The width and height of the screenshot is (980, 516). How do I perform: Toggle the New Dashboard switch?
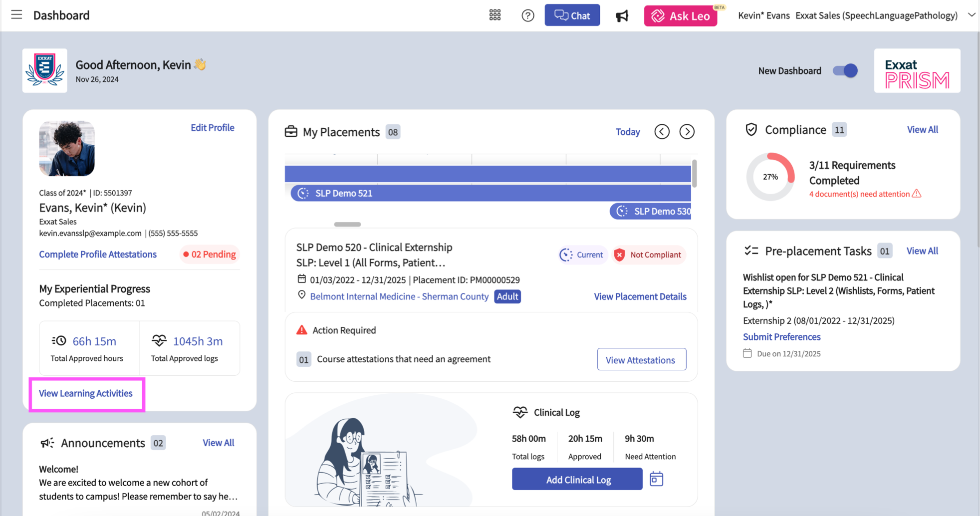(x=845, y=71)
